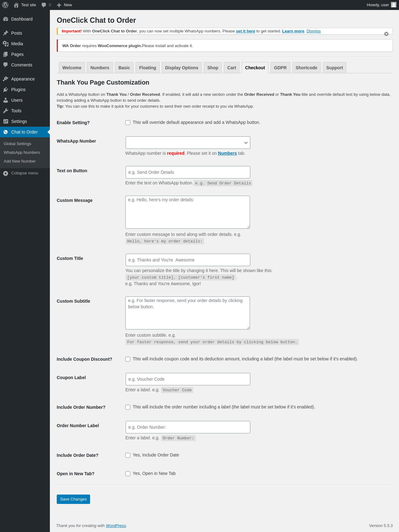Click the Media icon in sidebar

pyautogui.click(x=6, y=44)
